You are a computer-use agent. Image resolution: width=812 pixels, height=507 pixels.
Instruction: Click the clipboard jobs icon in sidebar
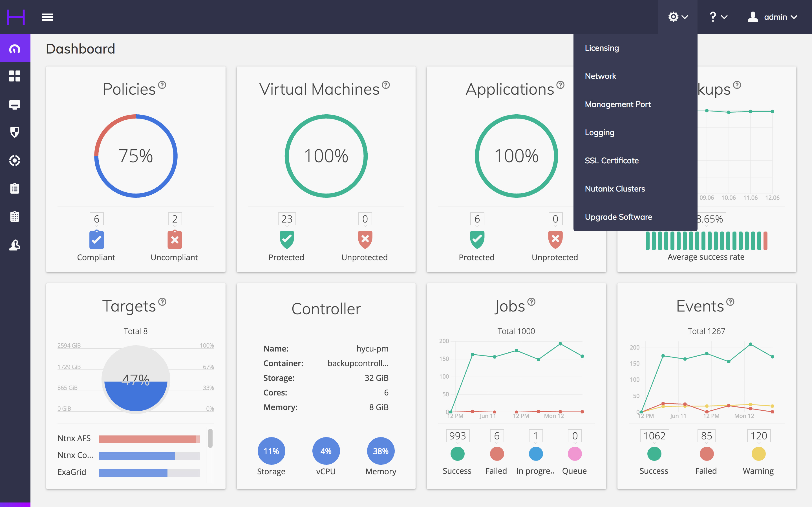coord(15,188)
